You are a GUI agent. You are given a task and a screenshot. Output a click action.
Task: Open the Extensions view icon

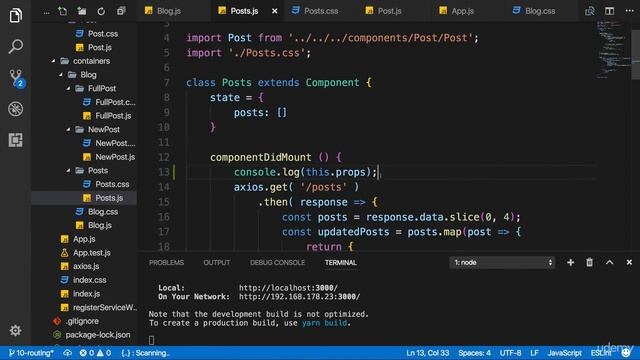click(x=16, y=140)
